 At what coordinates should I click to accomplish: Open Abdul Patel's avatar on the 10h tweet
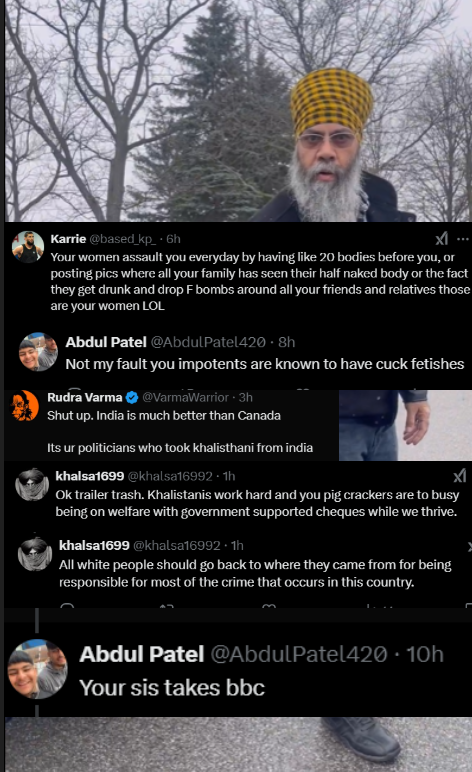pyautogui.click(x=37, y=669)
